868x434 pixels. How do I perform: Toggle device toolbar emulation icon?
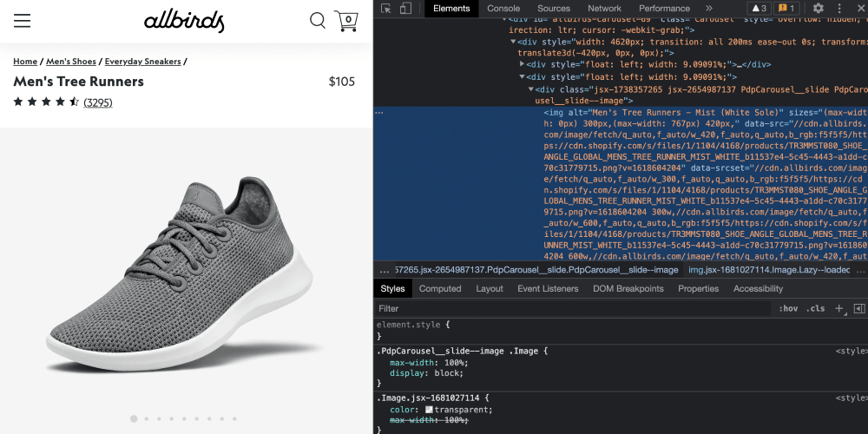(x=405, y=9)
